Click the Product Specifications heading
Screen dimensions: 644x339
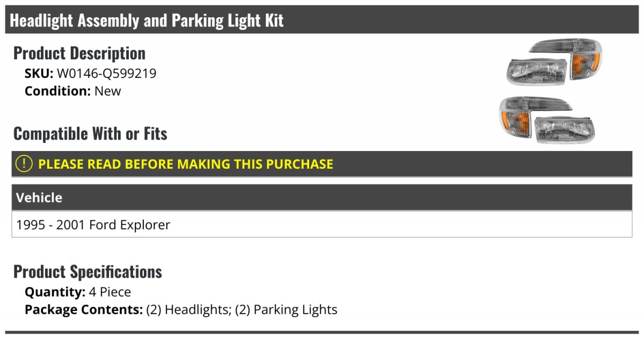(87, 272)
